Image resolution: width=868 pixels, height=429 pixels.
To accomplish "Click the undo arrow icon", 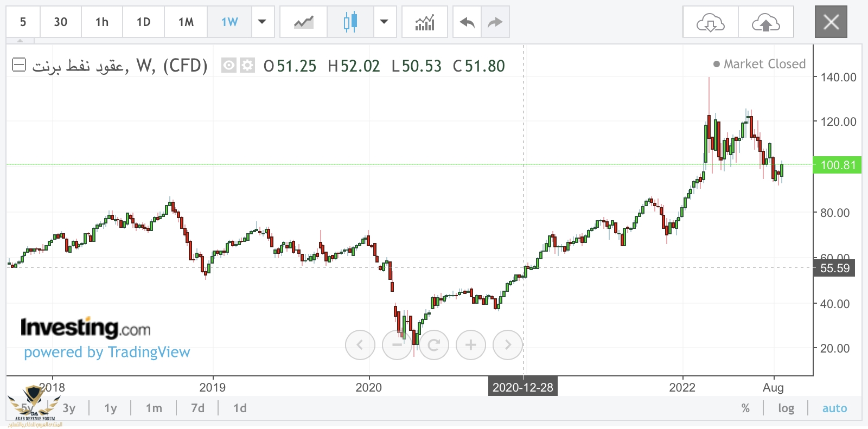I will tap(467, 22).
